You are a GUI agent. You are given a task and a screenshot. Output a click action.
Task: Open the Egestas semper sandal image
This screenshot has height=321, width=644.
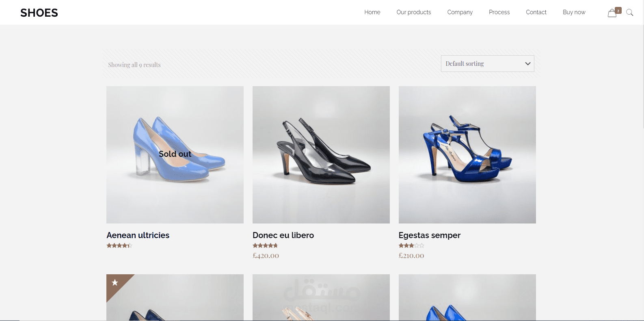coord(467,155)
